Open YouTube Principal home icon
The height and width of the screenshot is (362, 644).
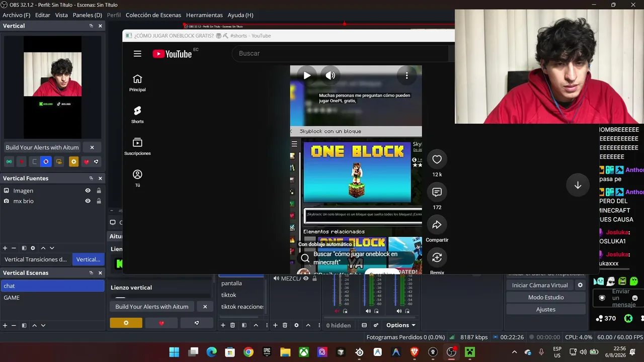(x=137, y=79)
